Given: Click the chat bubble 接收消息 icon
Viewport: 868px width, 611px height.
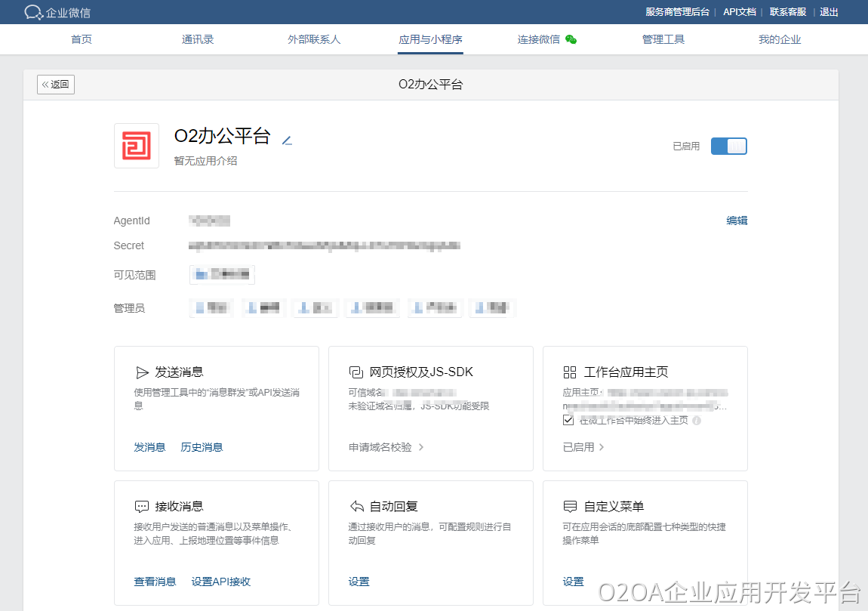Looking at the screenshot, I should pyautogui.click(x=142, y=507).
